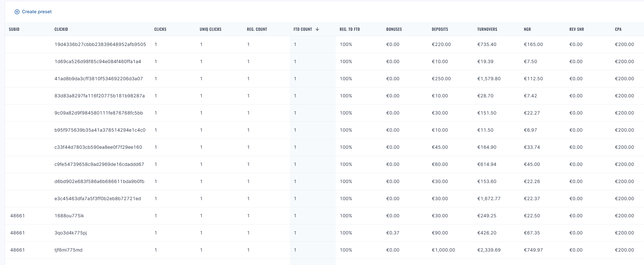
Task: Click NGR value €67.35
Action: click(532, 233)
